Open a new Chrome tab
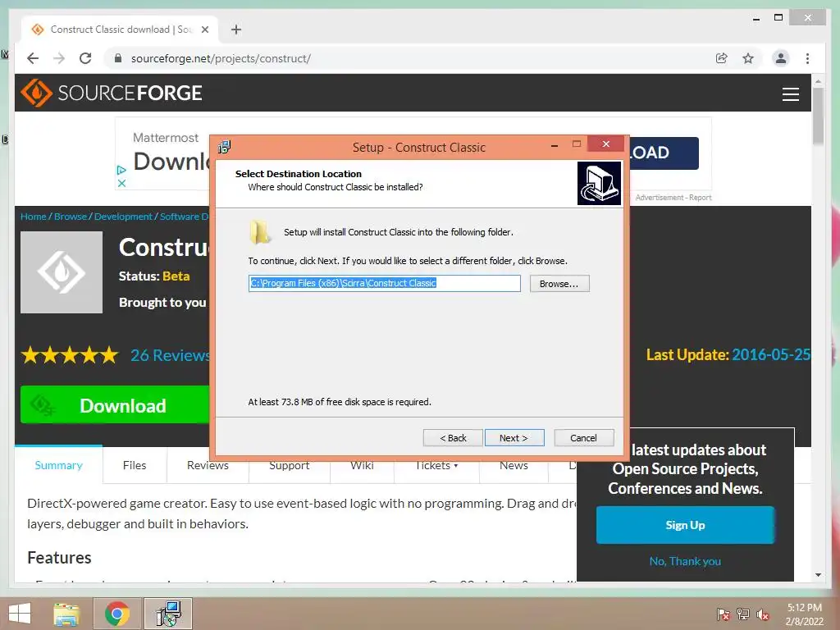 [236, 30]
